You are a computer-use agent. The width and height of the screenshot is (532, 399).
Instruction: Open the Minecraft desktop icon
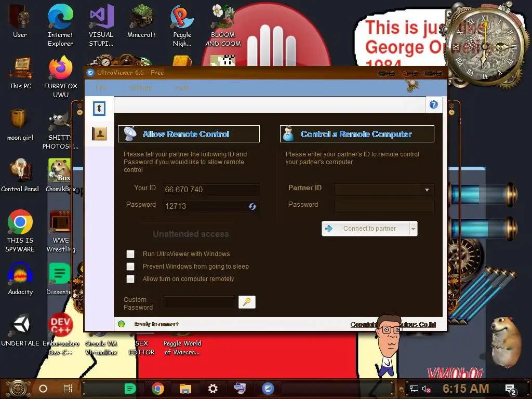[142, 21]
